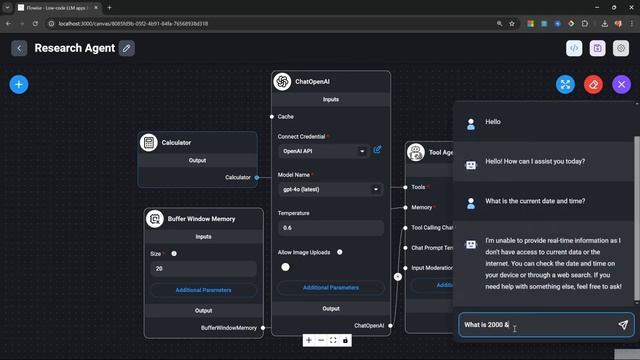640x360 pixels.
Task: Add a new node with the plus button
Action: pos(19,84)
